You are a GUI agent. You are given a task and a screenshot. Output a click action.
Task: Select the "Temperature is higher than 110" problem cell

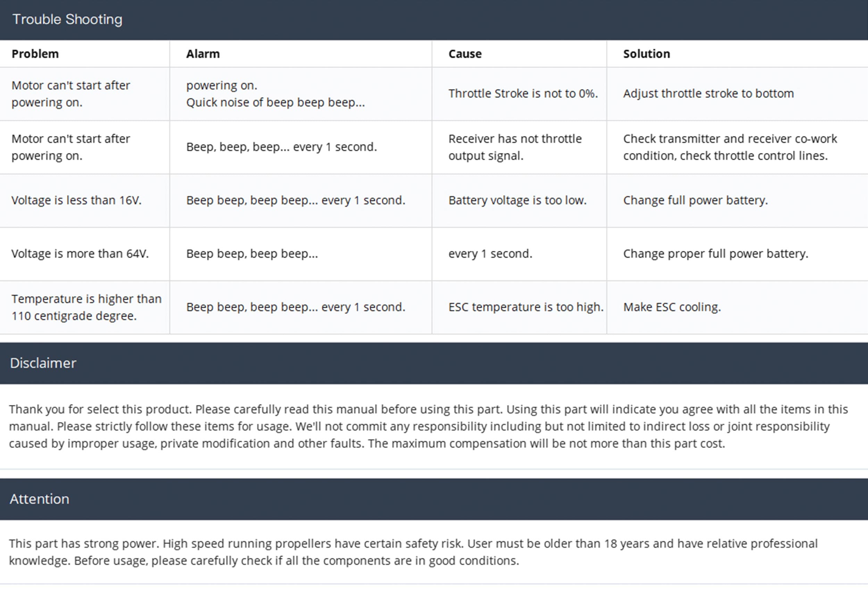(x=86, y=307)
